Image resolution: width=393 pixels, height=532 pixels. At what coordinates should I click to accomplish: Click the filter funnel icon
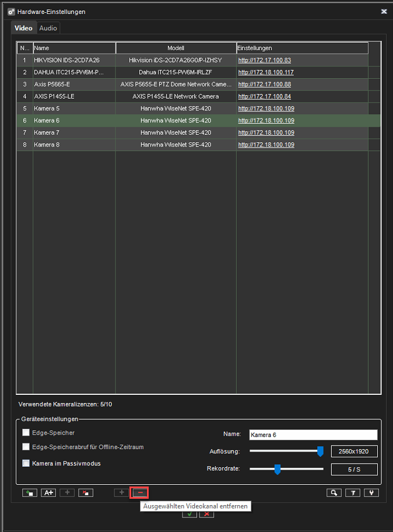click(x=352, y=493)
